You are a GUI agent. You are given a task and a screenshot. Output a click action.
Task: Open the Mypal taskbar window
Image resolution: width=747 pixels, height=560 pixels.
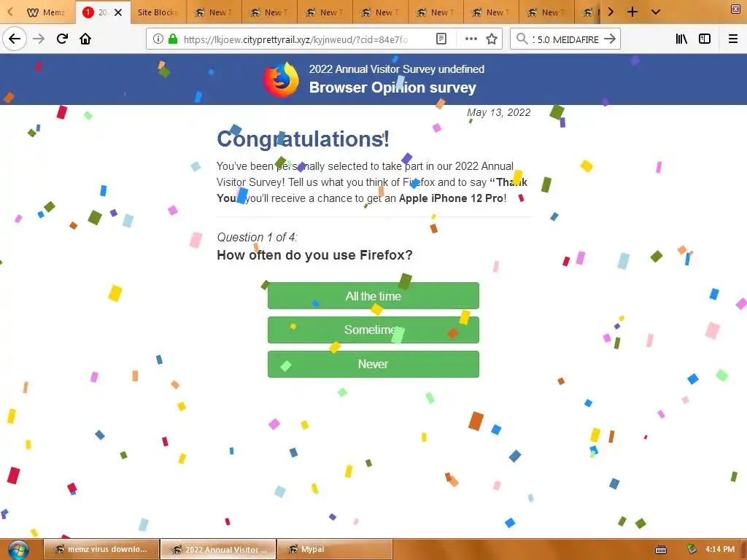(334, 549)
